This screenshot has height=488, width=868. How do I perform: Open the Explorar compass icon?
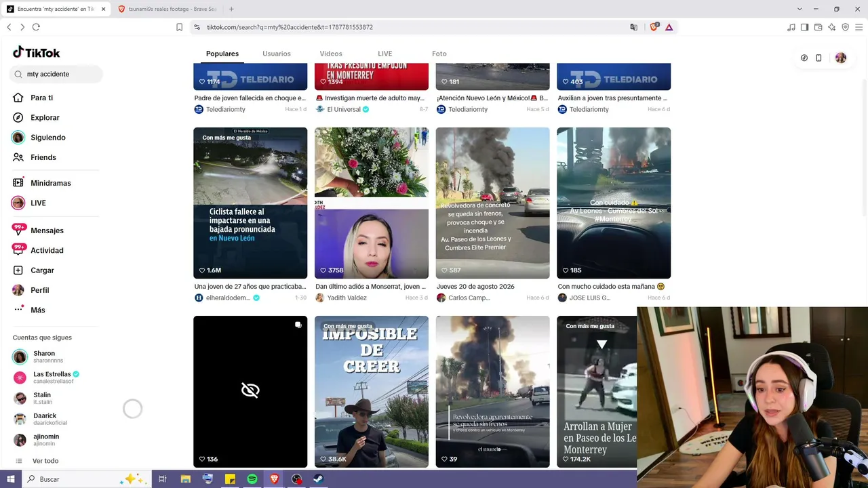[18, 117]
